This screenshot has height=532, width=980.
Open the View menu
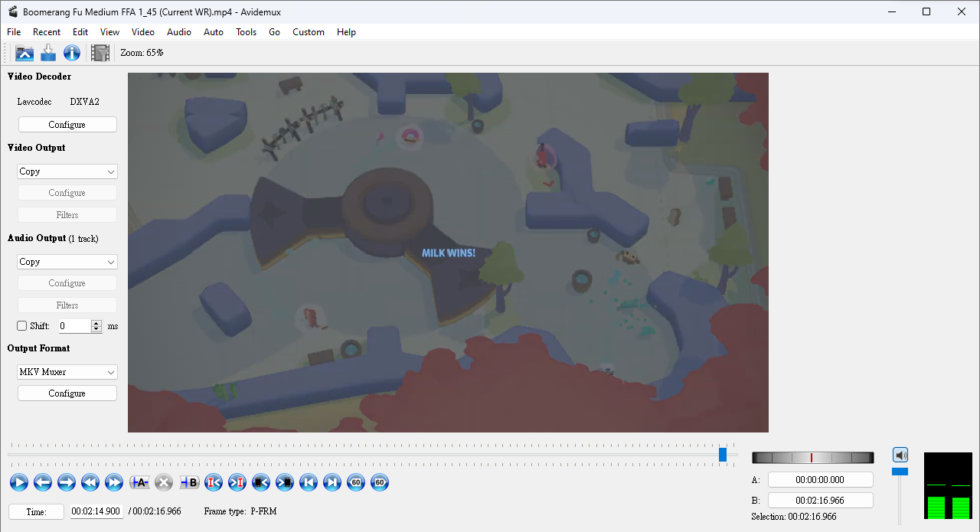click(109, 32)
